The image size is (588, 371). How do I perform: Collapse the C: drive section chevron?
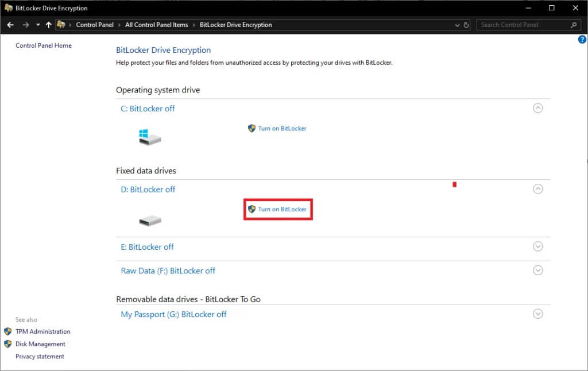(537, 108)
